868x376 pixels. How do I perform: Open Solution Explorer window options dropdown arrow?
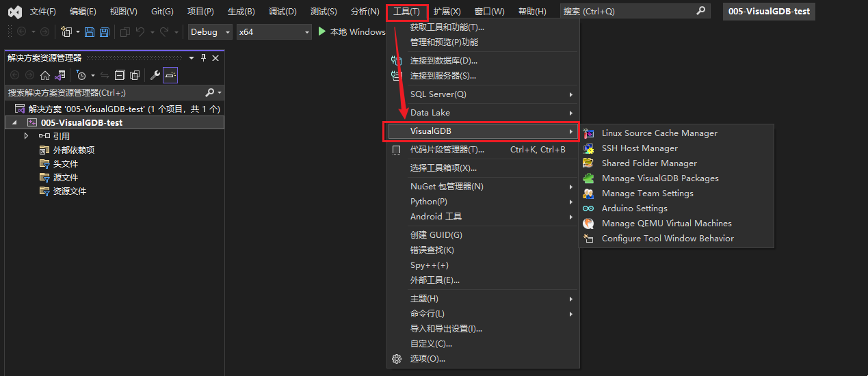click(192, 58)
